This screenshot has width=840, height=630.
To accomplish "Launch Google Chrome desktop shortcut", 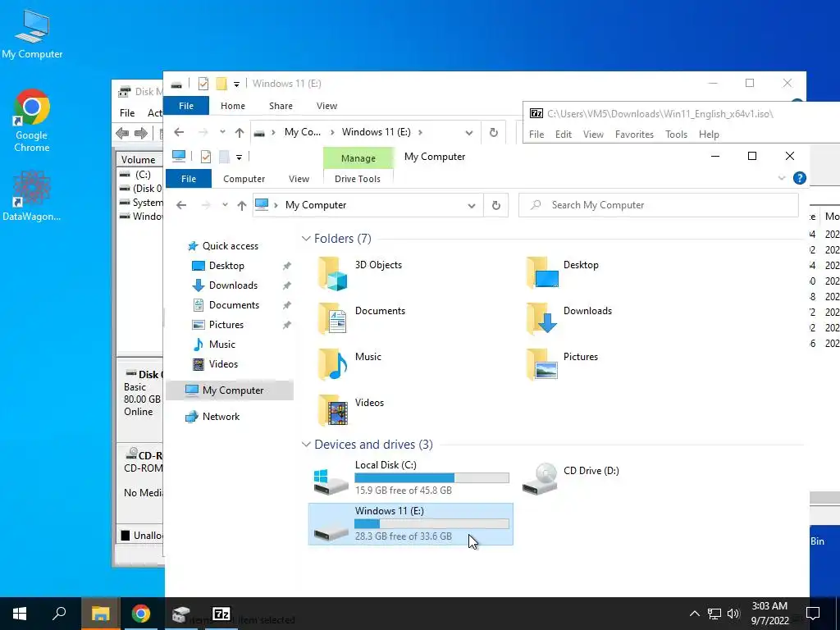I will coord(32,120).
